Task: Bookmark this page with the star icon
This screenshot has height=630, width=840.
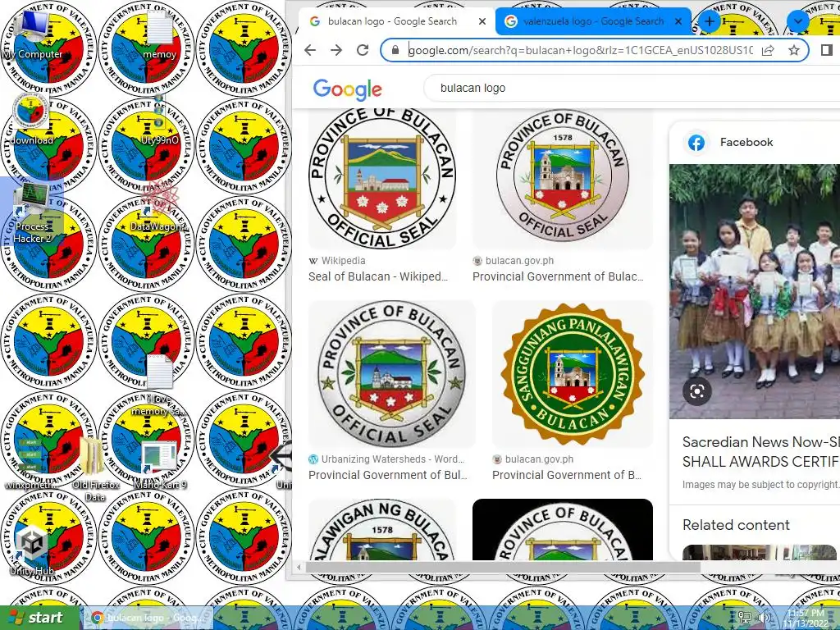Action: pyautogui.click(x=794, y=50)
